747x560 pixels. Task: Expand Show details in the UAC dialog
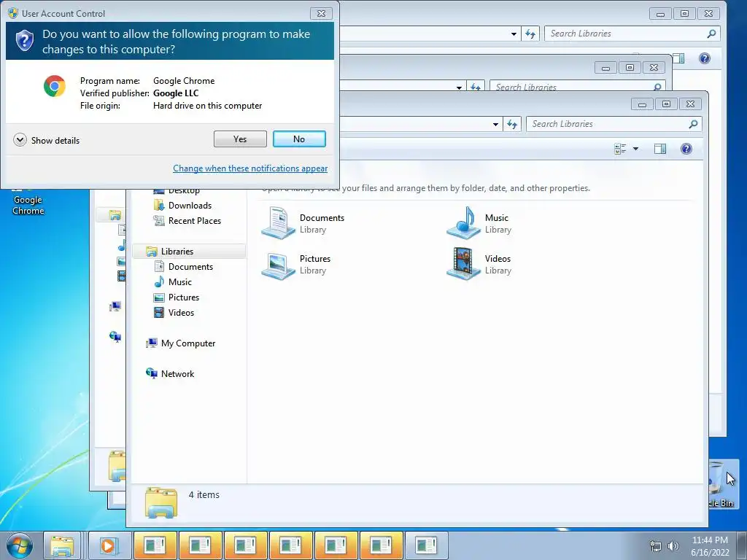pyautogui.click(x=47, y=140)
